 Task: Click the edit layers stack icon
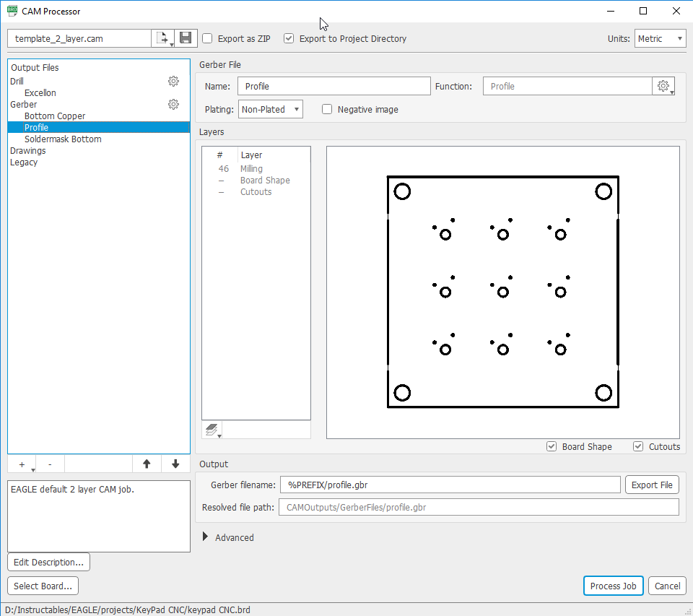tap(212, 430)
